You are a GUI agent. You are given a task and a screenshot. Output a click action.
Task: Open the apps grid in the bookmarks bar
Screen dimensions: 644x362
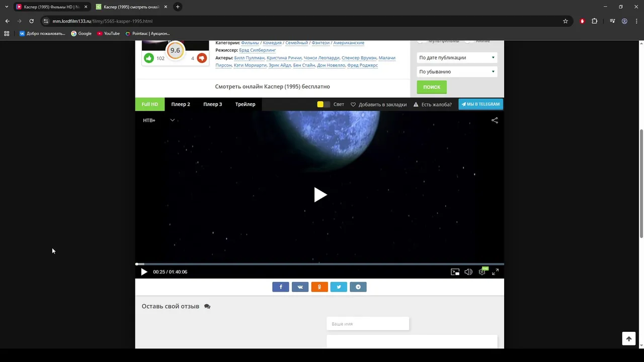(7, 34)
